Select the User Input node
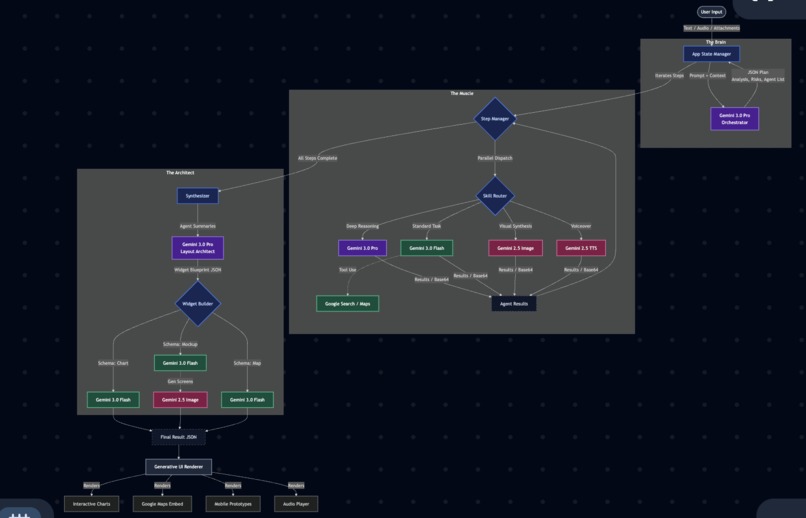Viewport: 806px width, 518px height. pos(711,12)
